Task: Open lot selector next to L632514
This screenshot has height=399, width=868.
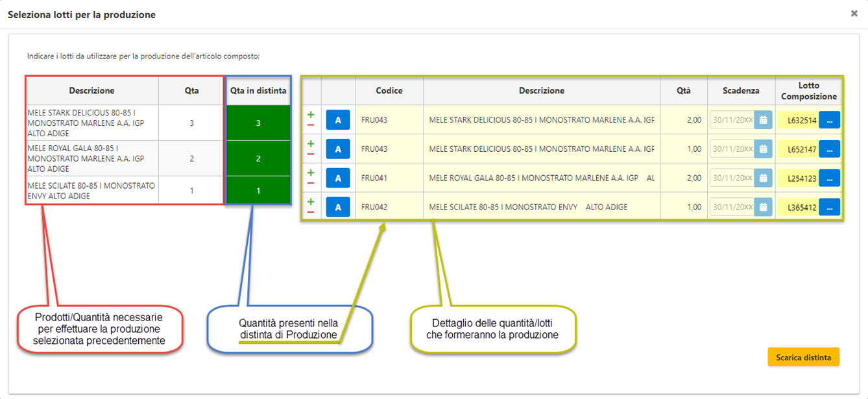Action: (x=829, y=120)
